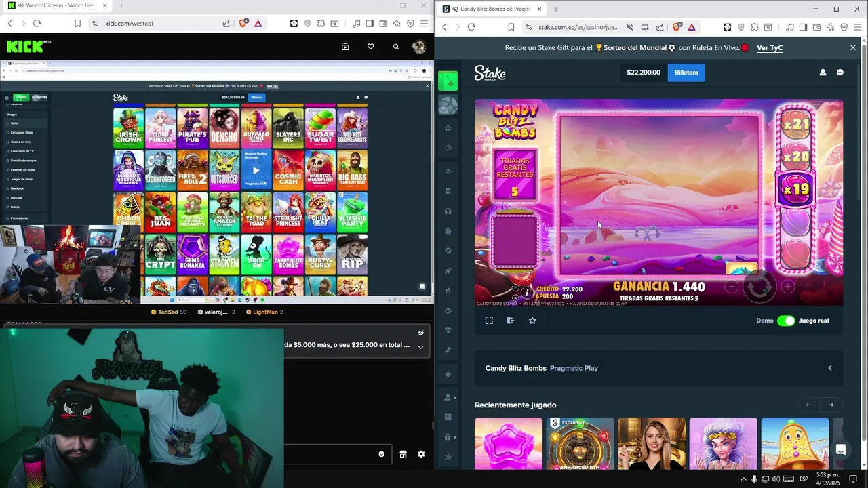Click LightMao in the gift leaderboard
Image resolution: width=868 pixels, height=488 pixels.
coord(264,312)
